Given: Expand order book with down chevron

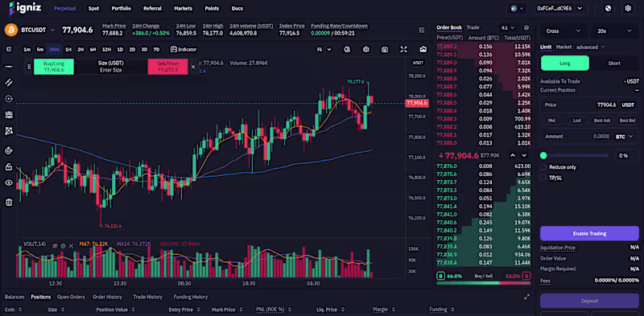Looking at the screenshot, I should [524, 155].
